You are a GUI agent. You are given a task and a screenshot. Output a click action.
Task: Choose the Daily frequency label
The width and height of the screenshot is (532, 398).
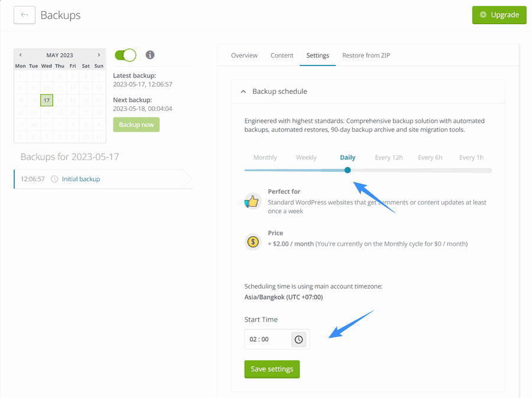point(348,157)
